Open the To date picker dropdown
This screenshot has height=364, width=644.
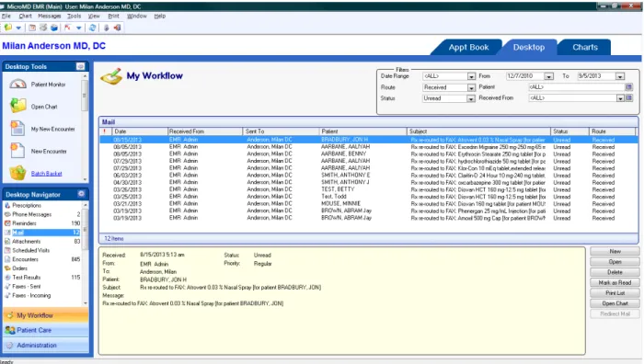620,76
